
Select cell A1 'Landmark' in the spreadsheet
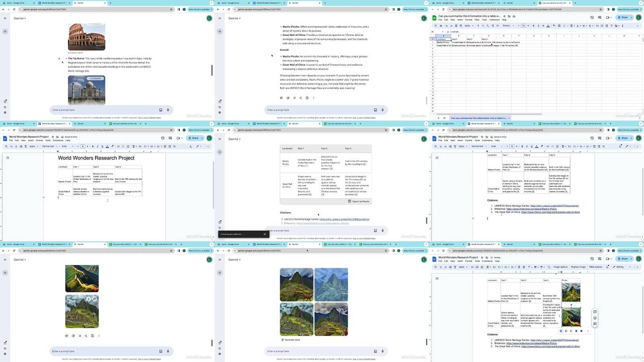click(444, 39)
